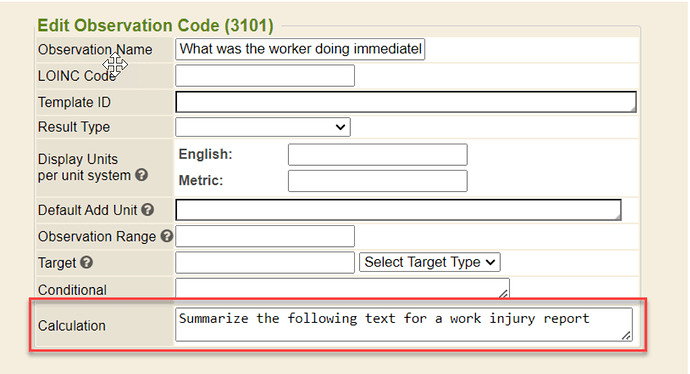Open help icon beside Target label
Viewport: 690px width, 374px height.
[x=87, y=263]
